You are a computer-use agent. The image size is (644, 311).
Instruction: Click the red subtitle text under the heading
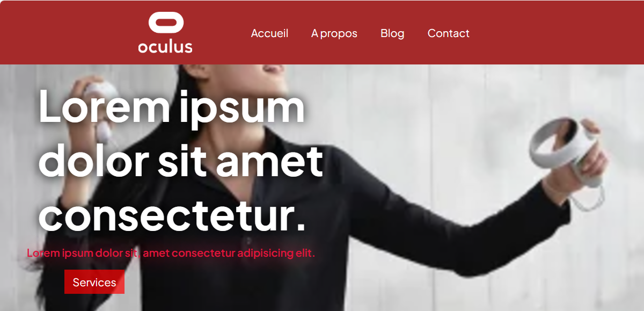[x=171, y=253]
